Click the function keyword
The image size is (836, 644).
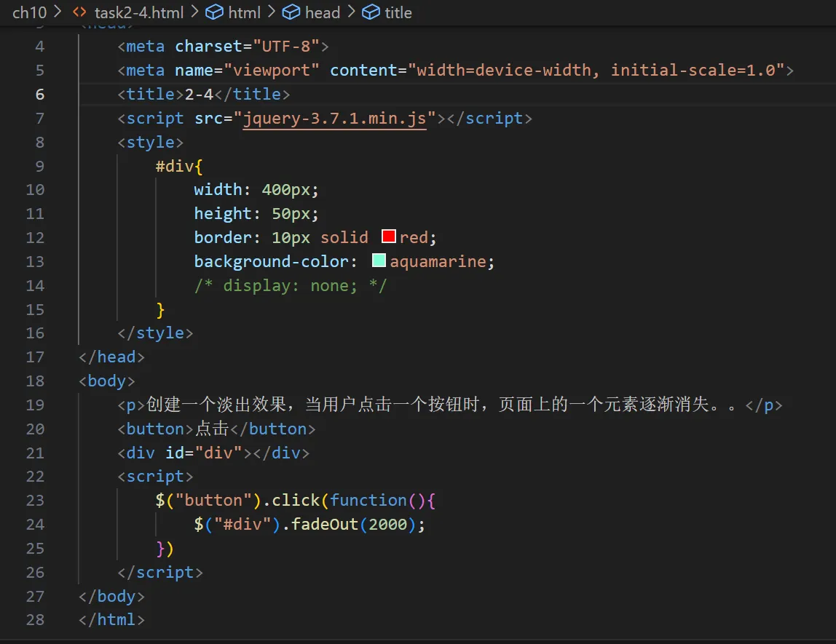coord(368,500)
